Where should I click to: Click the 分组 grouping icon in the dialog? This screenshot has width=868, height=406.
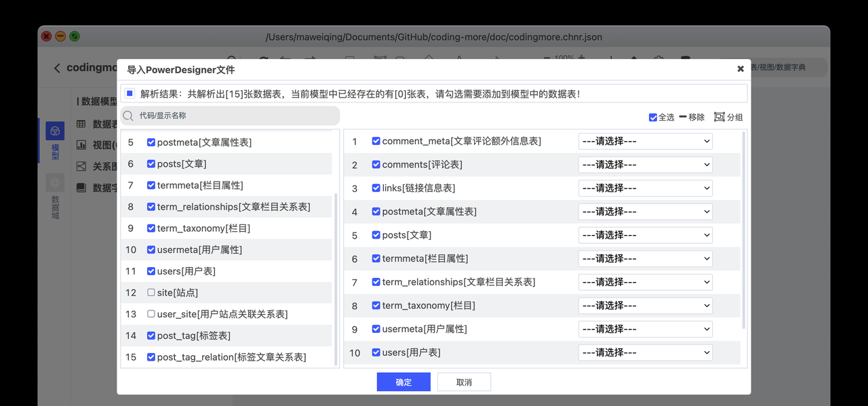pyautogui.click(x=720, y=117)
